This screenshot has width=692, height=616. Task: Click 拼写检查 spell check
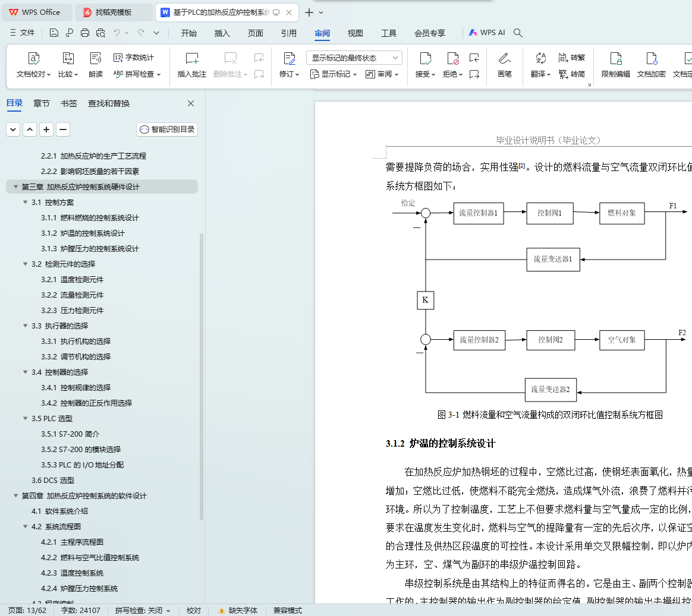click(137, 74)
